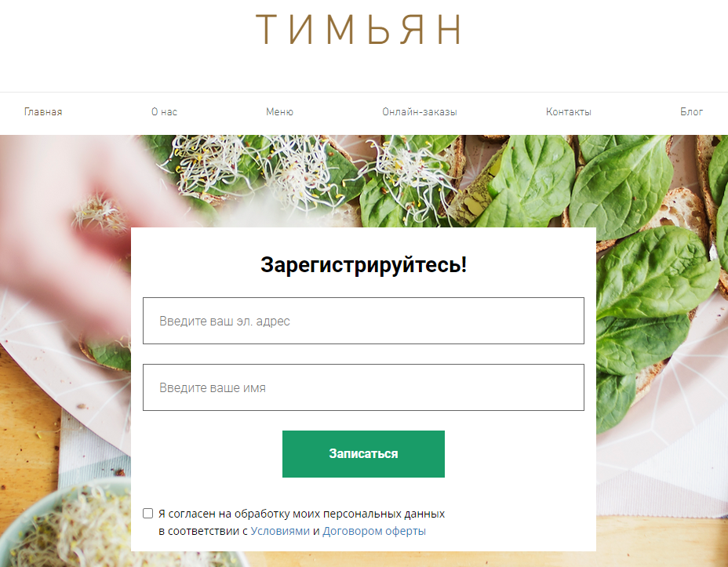The width and height of the screenshot is (728, 567).
Task: Click the ТИМЬЯН logo at the top
Action: pyautogui.click(x=359, y=29)
